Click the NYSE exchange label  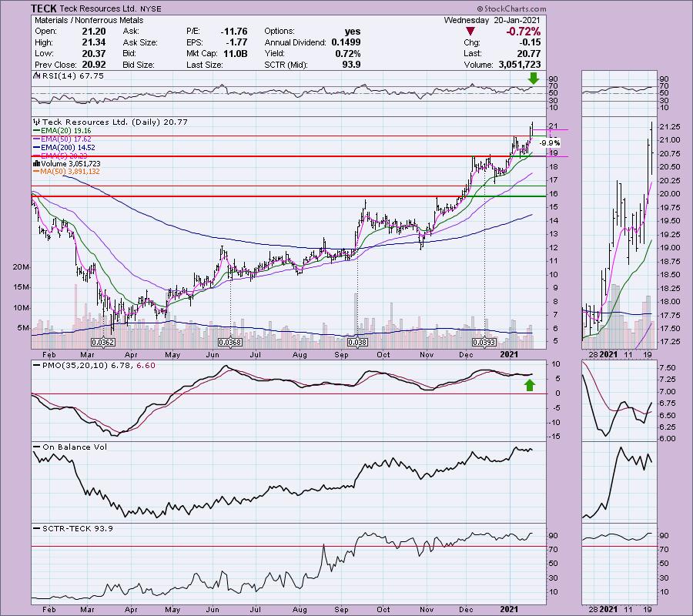tap(151, 8)
